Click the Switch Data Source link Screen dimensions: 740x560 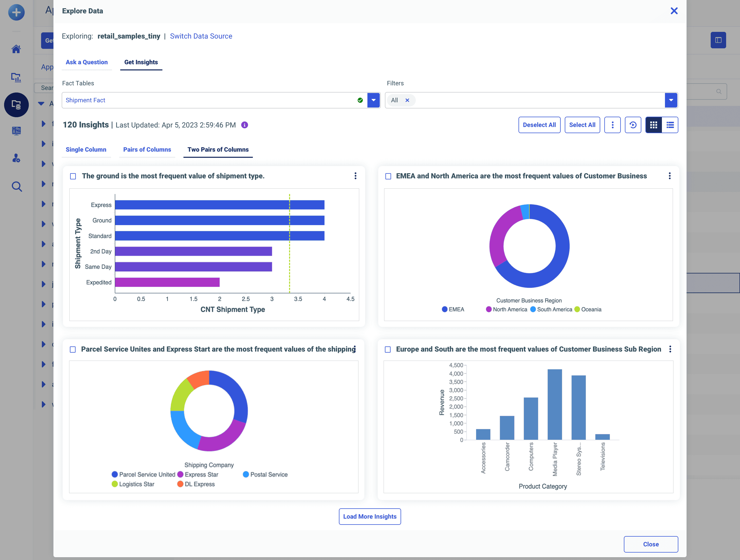pyautogui.click(x=201, y=36)
